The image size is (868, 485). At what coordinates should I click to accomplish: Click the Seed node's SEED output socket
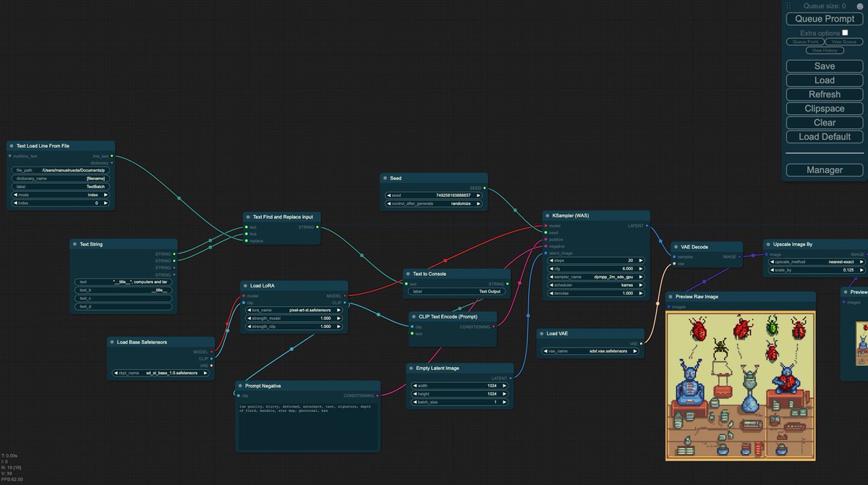pyautogui.click(x=483, y=188)
